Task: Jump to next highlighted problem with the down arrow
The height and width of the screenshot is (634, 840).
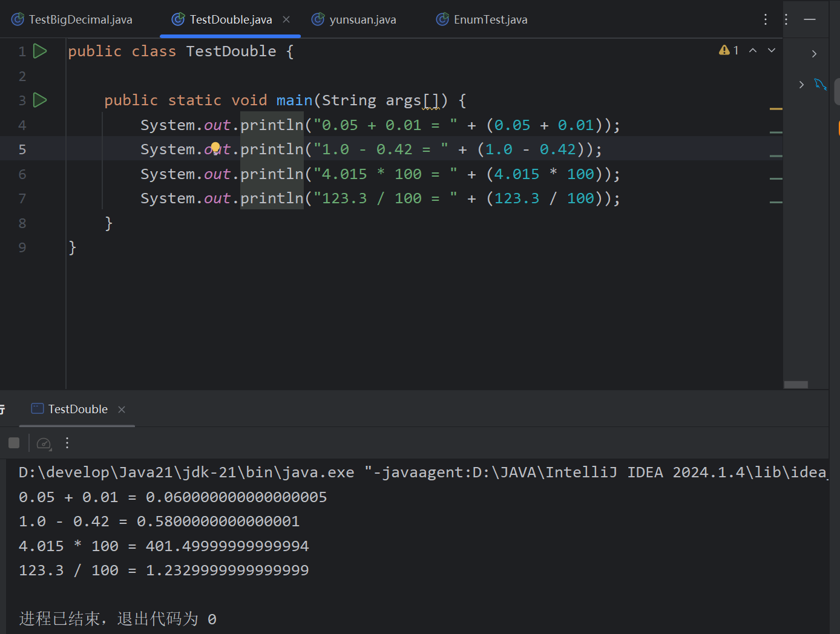Action: click(x=772, y=51)
